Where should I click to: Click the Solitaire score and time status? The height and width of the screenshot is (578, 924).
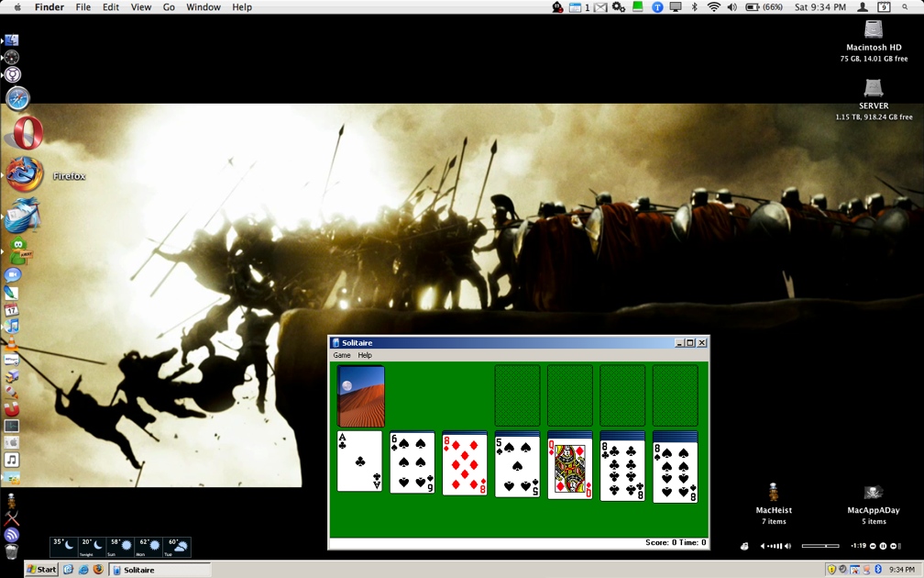coord(676,542)
